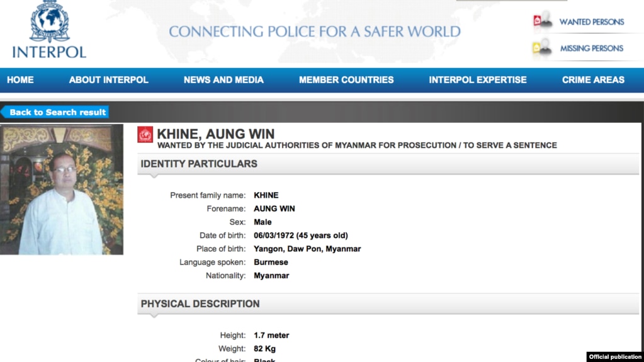Collapse the PHYSICAL DESCRIPTION section header
The width and height of the screenshot is (644, 362).
[x=388, y=303]
